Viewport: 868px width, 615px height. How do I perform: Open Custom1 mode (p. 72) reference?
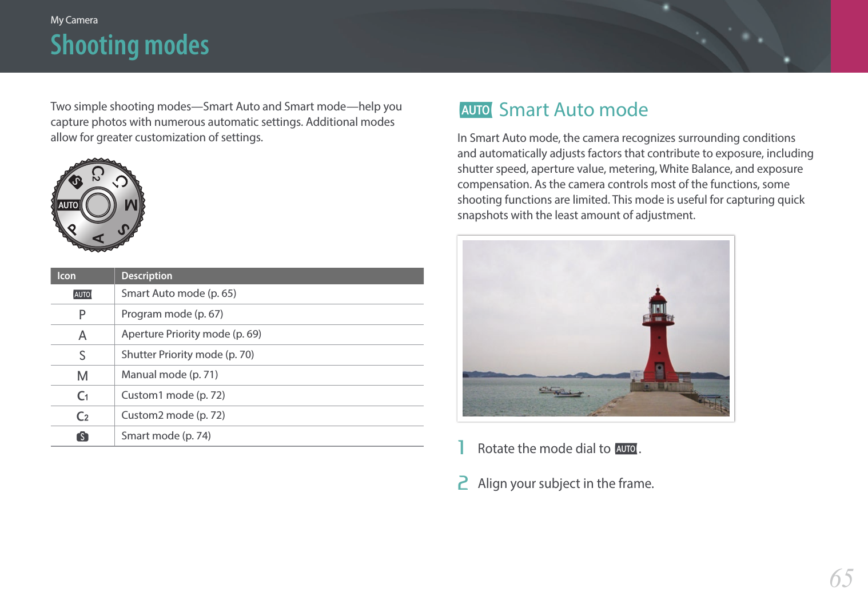point(173,395)
